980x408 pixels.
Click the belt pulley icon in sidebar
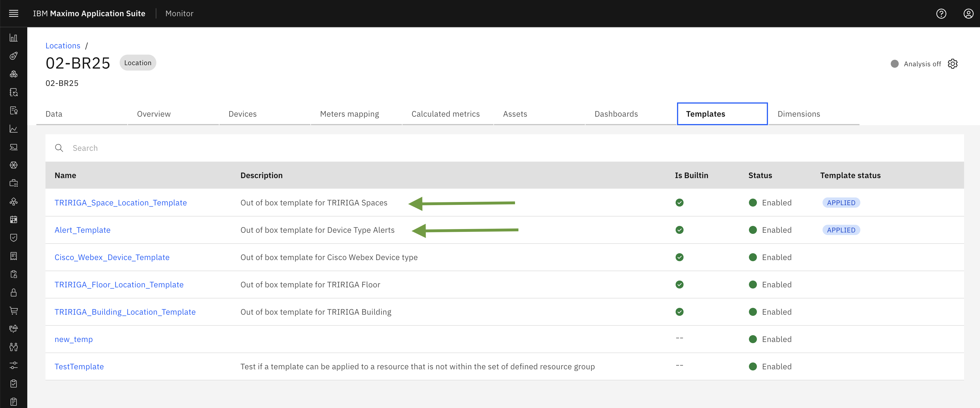click(x=14, y=56)
